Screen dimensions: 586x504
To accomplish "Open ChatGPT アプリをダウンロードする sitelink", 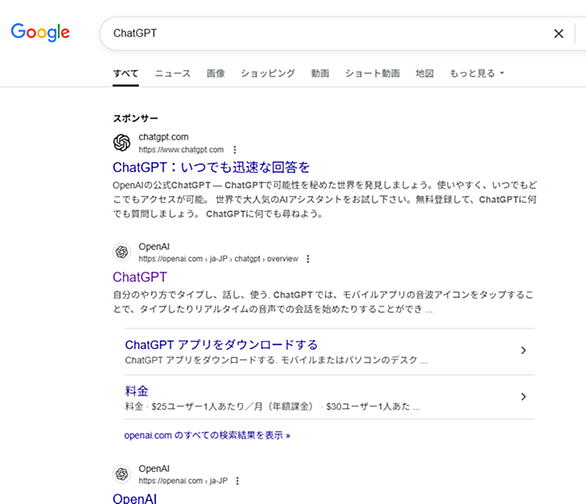I will pos(221,345).
